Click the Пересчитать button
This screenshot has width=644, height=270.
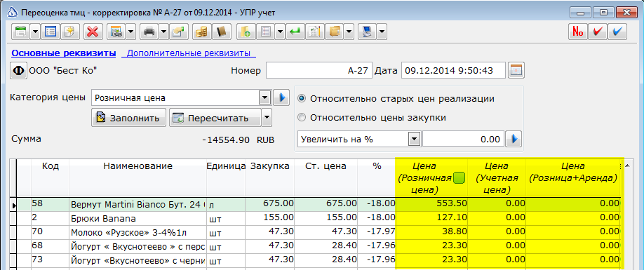[x=215, y=119]
